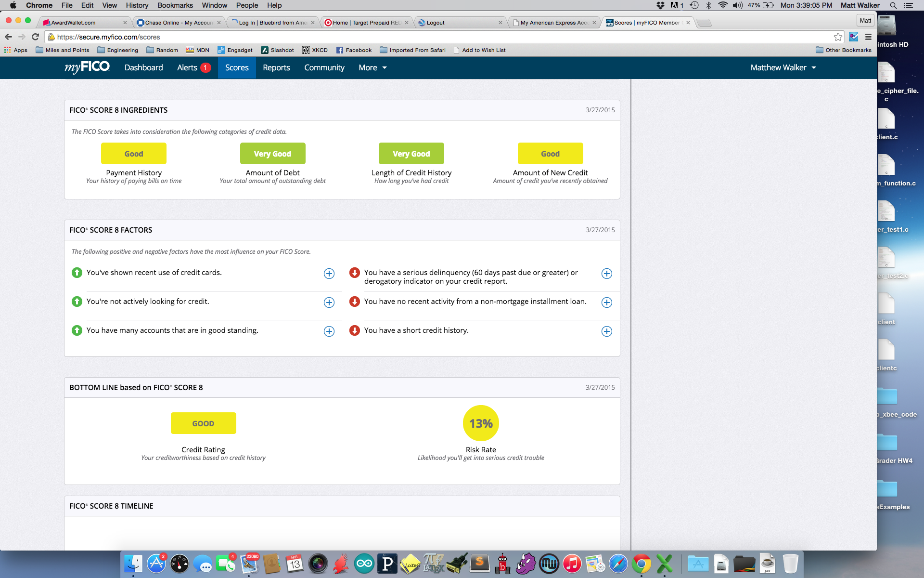
Task: Bookmark page with star icon
Action: [x=838, y=37]
